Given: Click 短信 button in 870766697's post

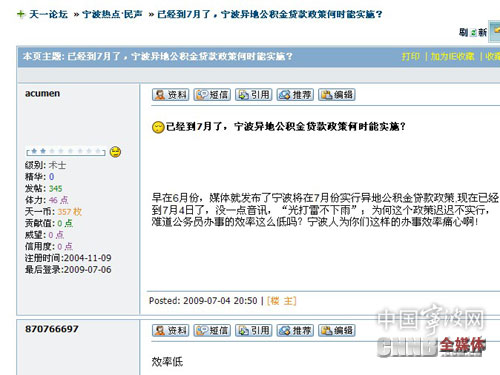Looking at the screenshot, I should pyautogui.click(x=212, y=330).
